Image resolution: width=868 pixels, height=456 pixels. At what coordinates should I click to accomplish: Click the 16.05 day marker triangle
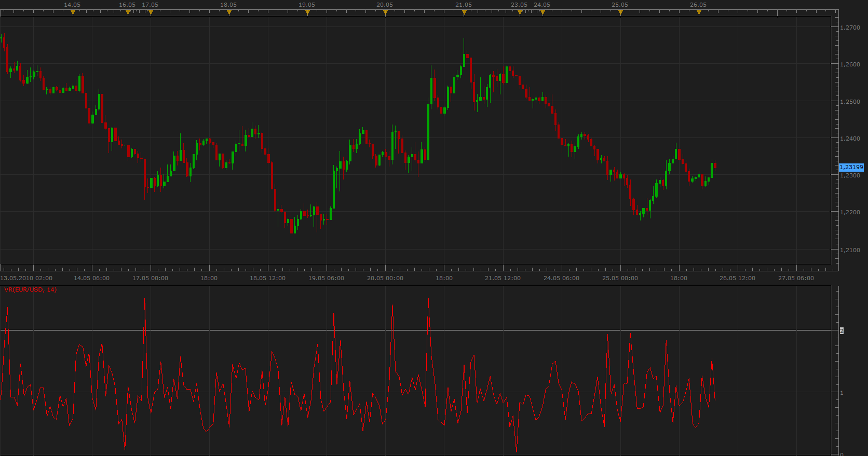[128, 13]
